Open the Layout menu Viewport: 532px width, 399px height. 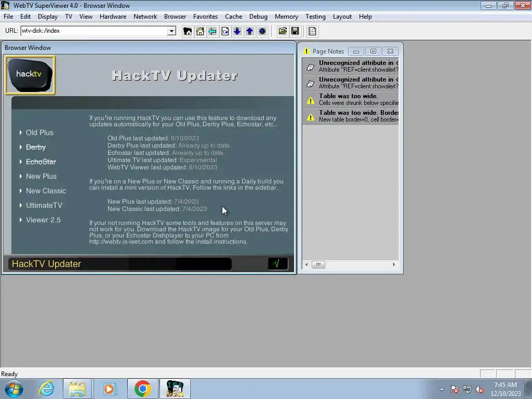[342, 17]
